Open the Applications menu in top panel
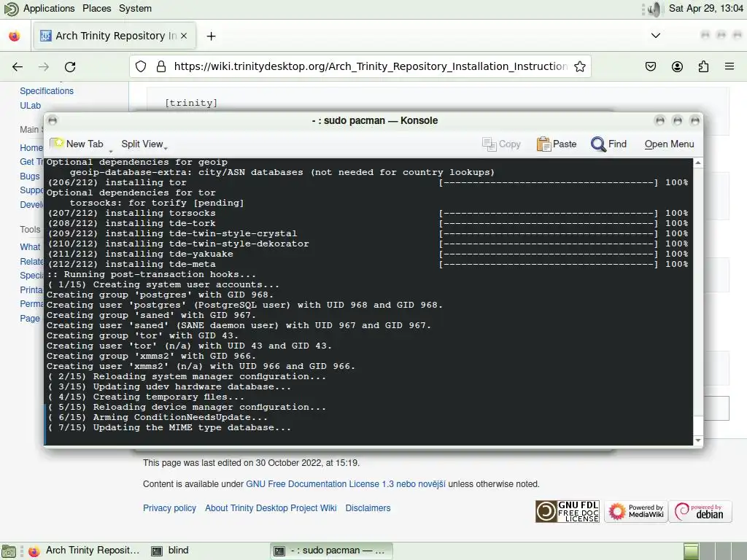This screenshot has width=747, height=560. pos(49,9)
